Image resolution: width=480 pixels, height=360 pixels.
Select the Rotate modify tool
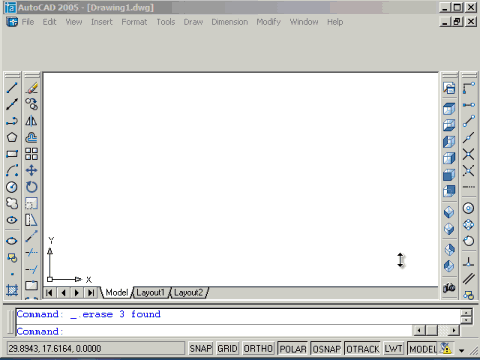tap(32, 187)
